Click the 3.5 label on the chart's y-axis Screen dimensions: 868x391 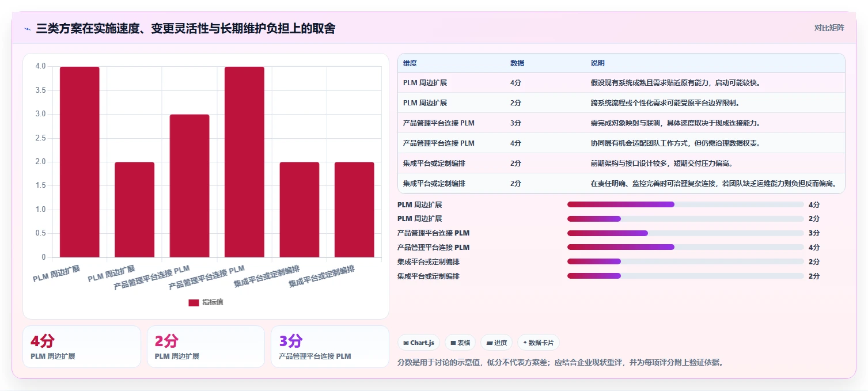pos(40,90)
